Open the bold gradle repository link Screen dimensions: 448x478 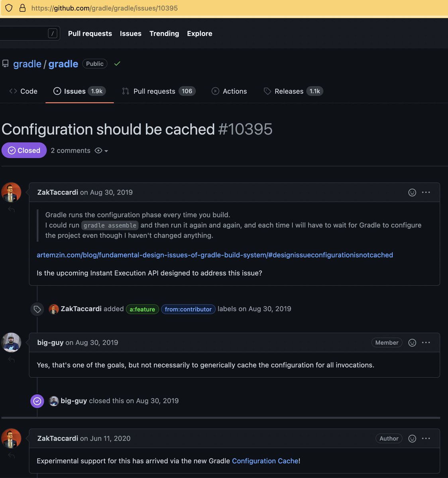tap(63, 64)
